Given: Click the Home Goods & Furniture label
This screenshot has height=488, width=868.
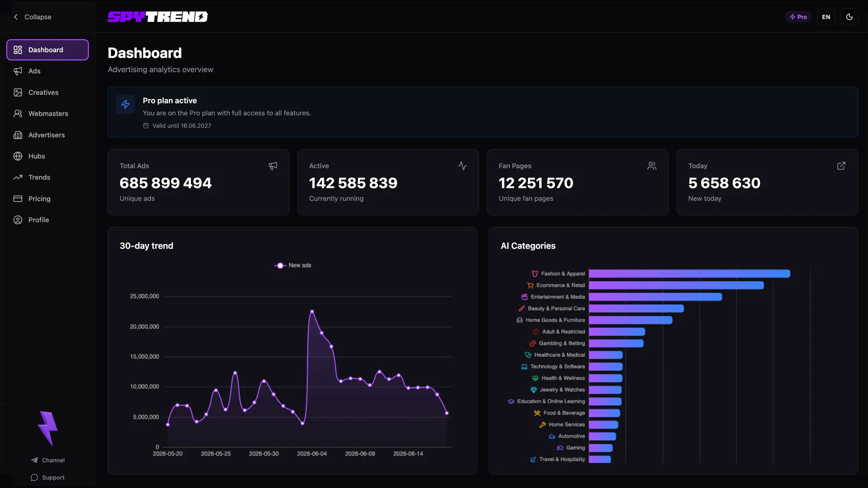Looking at the screenshot, I should coord(555,320).
